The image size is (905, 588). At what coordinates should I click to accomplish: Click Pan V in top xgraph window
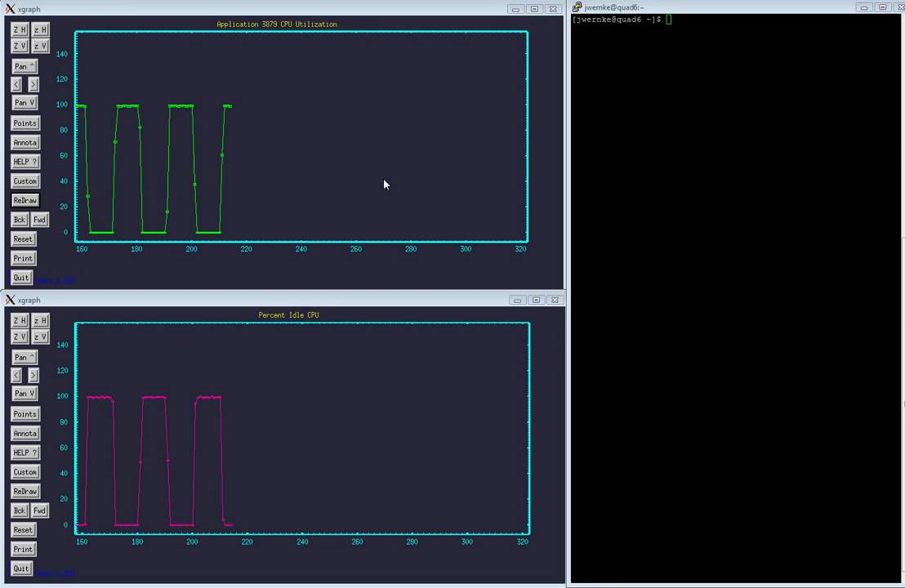pyautogui.click(x=25, y=103)
